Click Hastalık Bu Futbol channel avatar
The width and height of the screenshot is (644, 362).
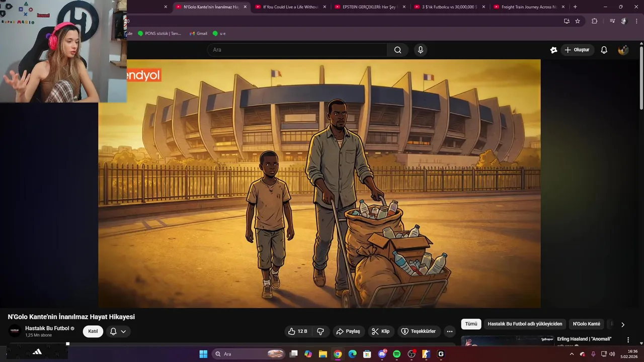coord(15,331)
